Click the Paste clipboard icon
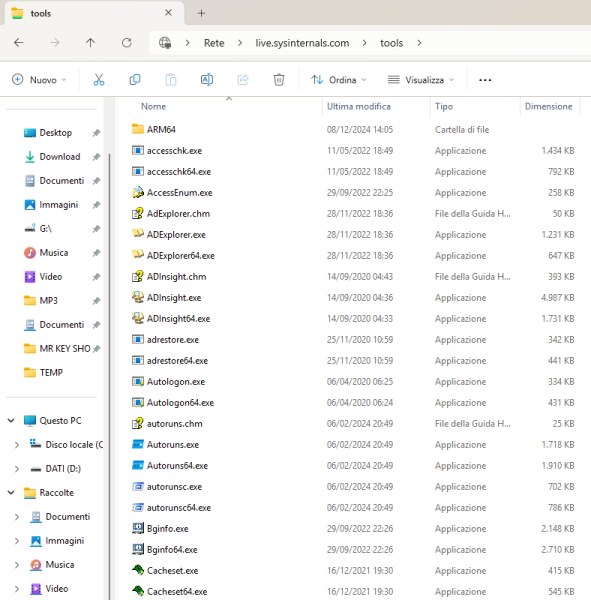This screenshot has height=600, width=591. (171, 80)
